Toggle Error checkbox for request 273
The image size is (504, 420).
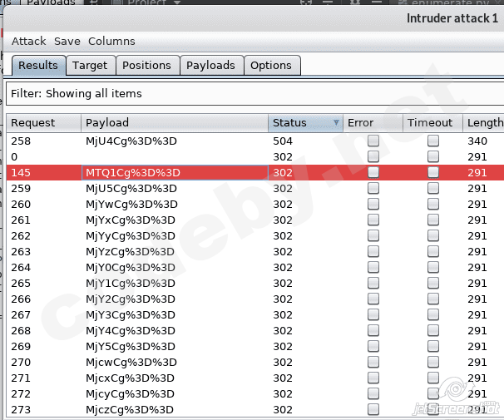pos(373,409)
